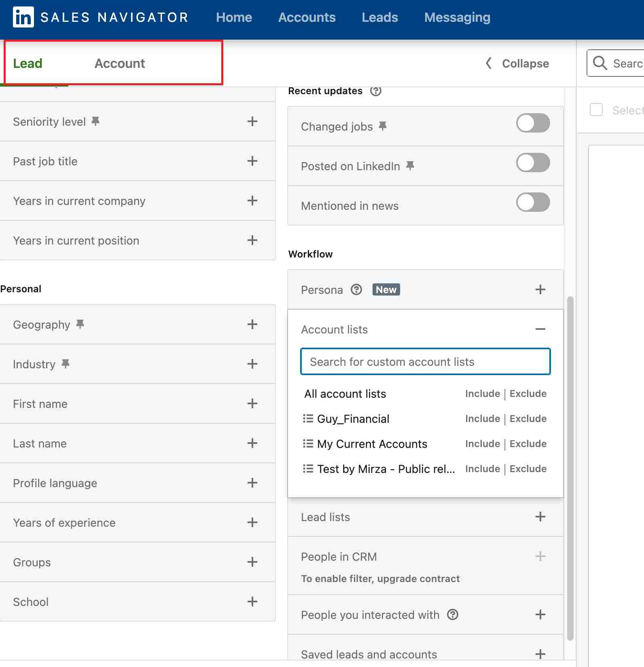This screenshot has width=644, height=667.
Task: Expand the First name filter
Action: pyautogui.click(x=252, y=403)
